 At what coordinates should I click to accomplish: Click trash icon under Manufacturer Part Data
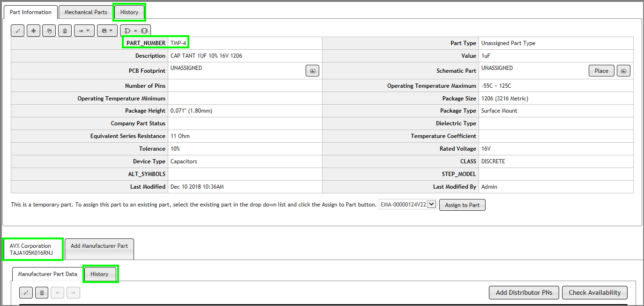pyautogui.click(x=42, y=293)
